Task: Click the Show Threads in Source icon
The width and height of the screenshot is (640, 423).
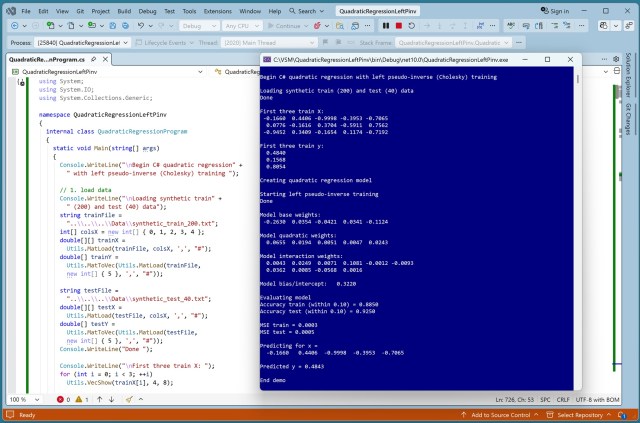Action: point(480,26)
